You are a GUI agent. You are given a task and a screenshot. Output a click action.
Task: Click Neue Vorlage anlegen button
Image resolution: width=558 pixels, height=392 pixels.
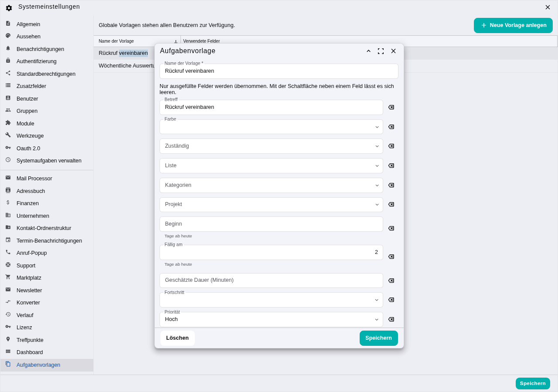(x=513, y=25)
